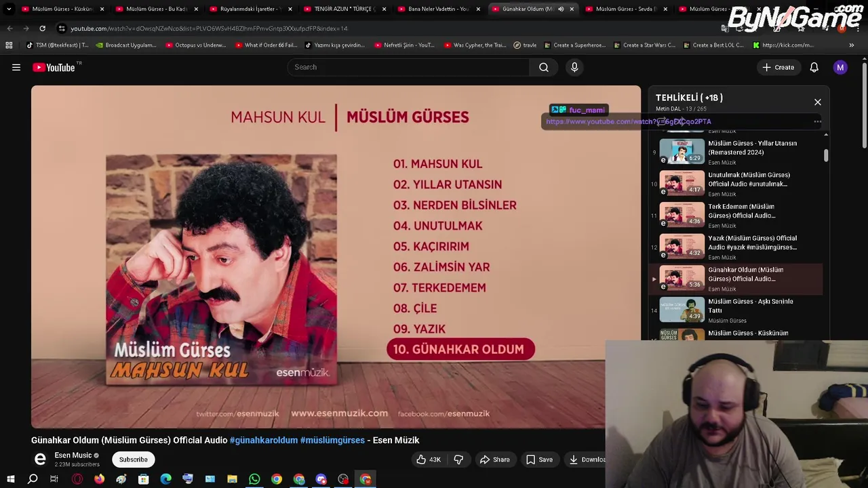Click the browser address bar URL

pyautogui.click(x=209, y=28)
